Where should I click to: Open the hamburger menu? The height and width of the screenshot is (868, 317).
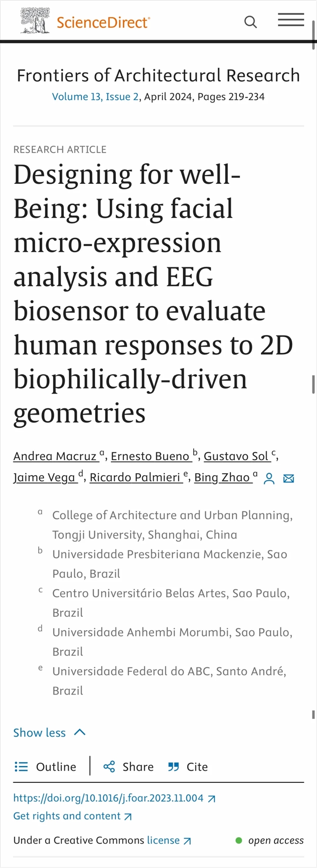[291, 20]
